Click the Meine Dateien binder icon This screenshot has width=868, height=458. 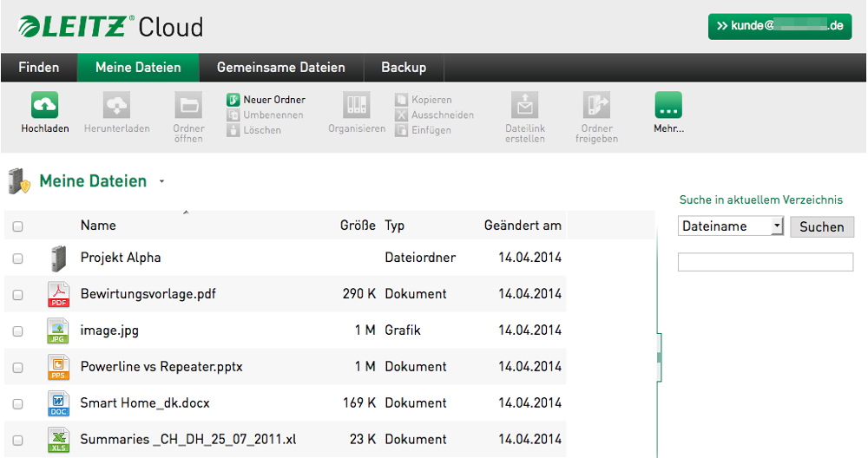(19, 181)
